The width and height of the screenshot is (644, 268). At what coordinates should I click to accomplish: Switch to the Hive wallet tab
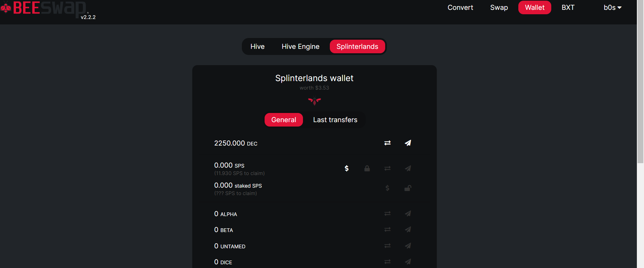[x=257, y=46]
